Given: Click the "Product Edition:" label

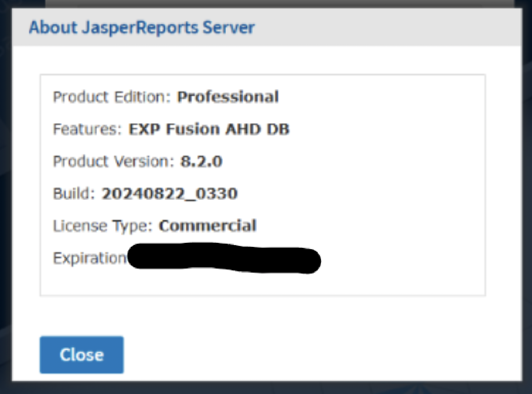Looking at the screenshot, I should coord(112,97).
